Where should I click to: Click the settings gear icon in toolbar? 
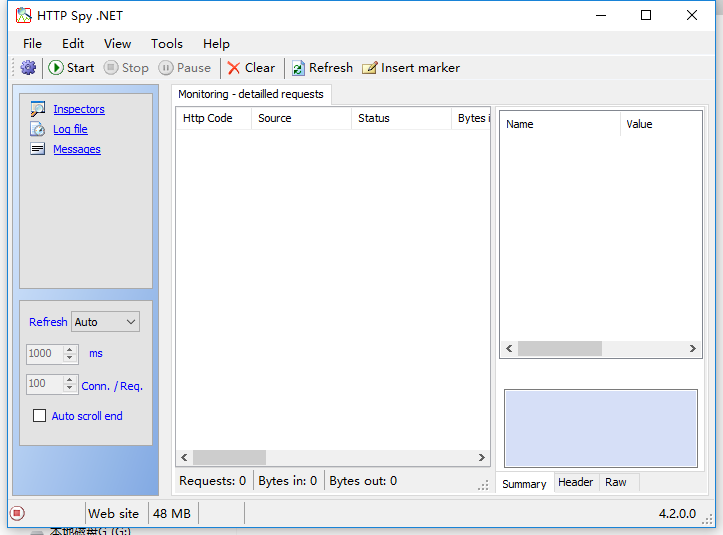[28, 68]
